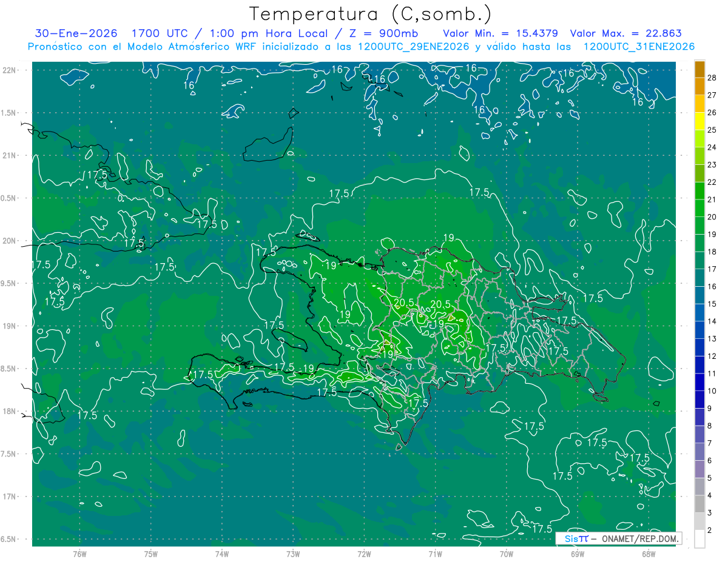
Task: Click the '22N' latitude axis label
Action: pos(8,70)
